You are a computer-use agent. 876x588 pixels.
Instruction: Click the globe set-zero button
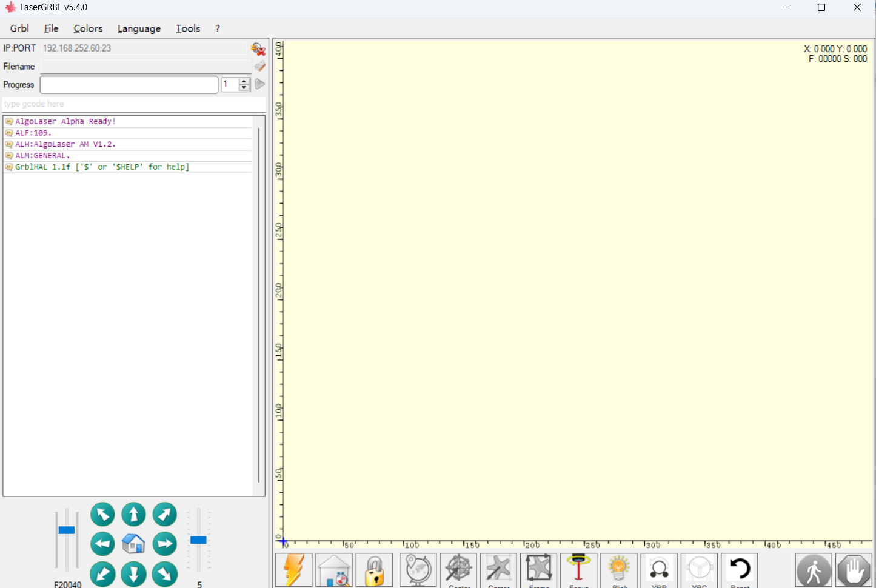pyautogui.click(x=418, y=570)
